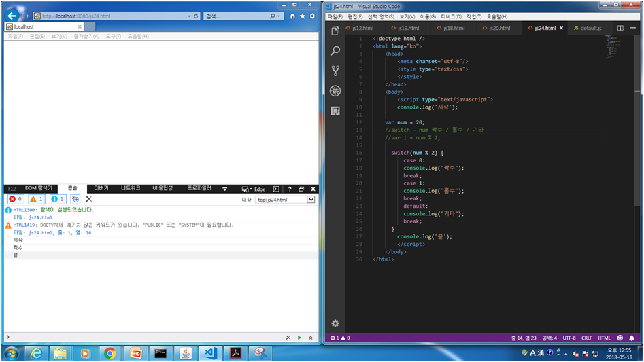The image size is (644, 362).
Task: Open the Edge document mode dropdown
Action: (x=260, y=189)
